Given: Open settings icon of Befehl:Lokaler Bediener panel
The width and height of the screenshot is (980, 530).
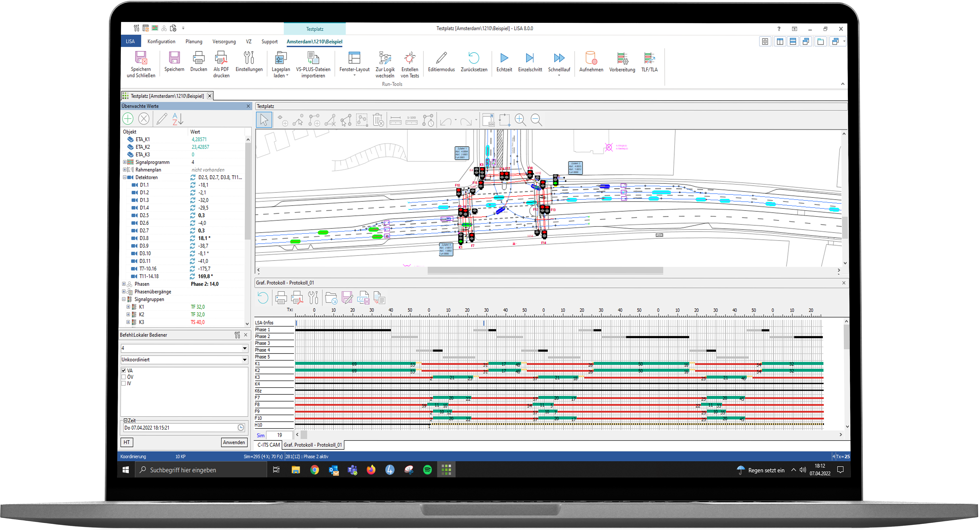Looking at the screenshot, I should tap(237, 335).
